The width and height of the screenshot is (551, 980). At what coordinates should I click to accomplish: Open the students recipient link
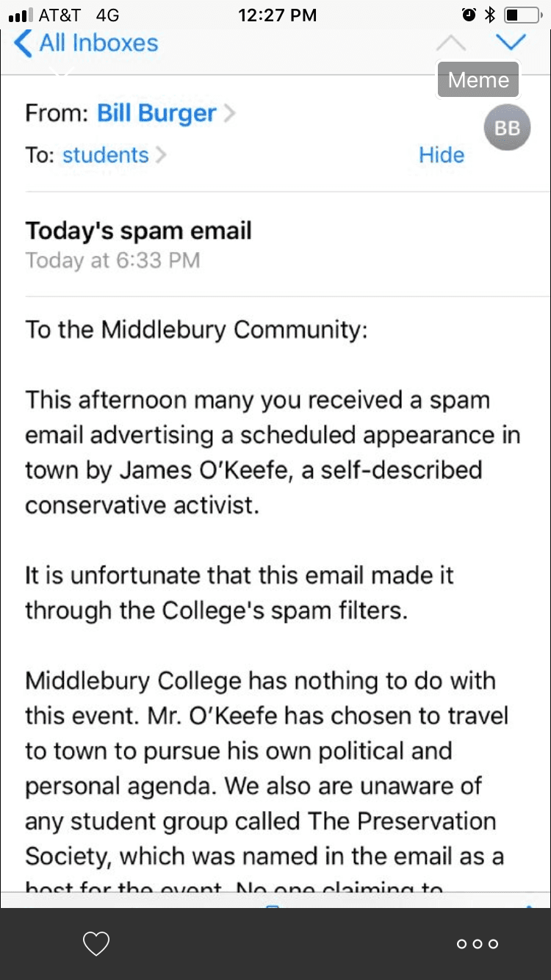click(x=105, y=155)
